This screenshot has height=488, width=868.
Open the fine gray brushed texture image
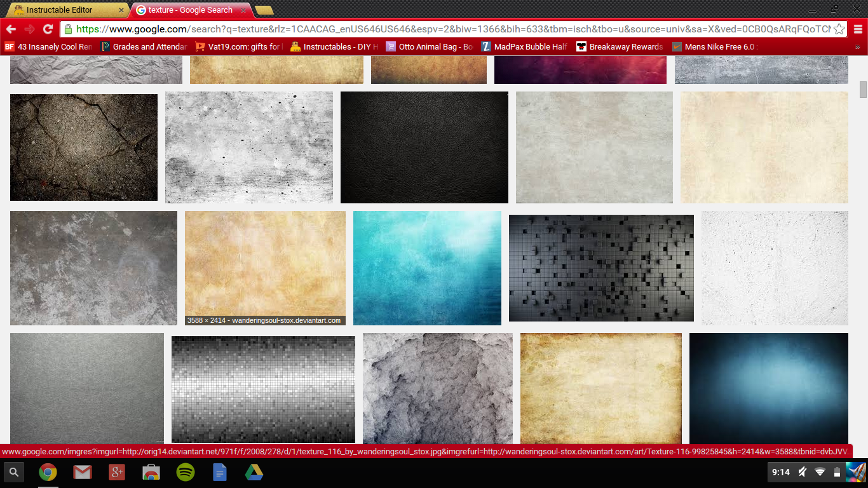coord(87,388)
